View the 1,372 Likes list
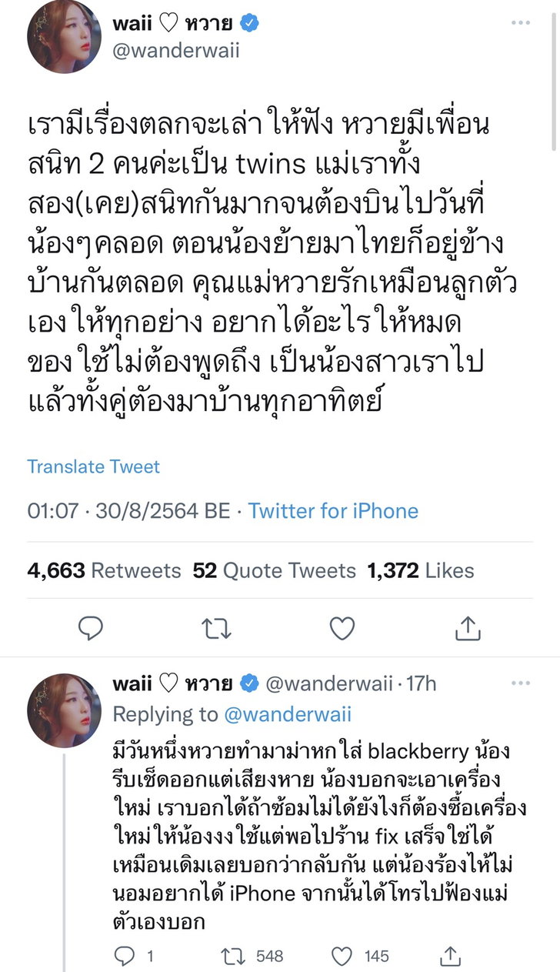Image resolution: width=560 pixels, height=972 pixels. click(x=420, y=570)
